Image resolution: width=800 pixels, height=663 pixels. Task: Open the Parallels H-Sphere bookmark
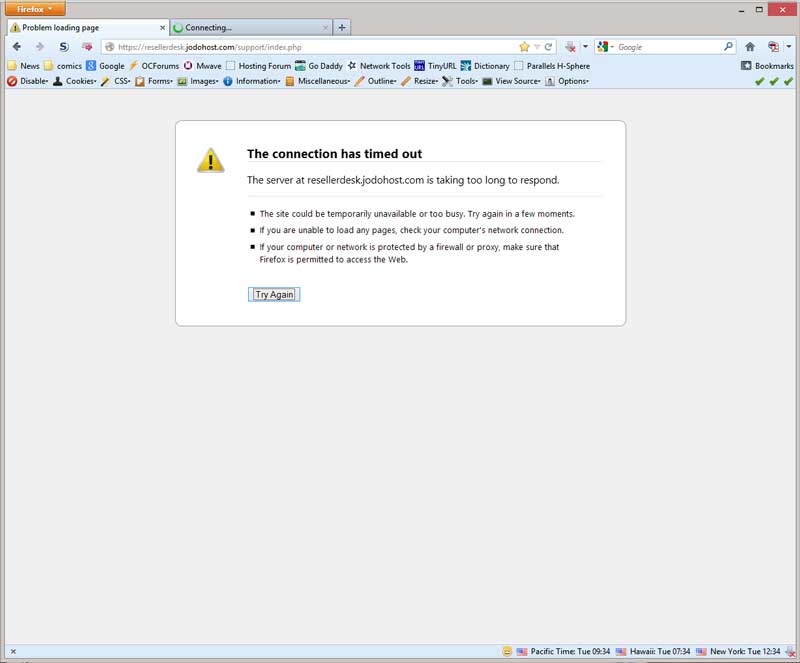click(x=553, y=66)
